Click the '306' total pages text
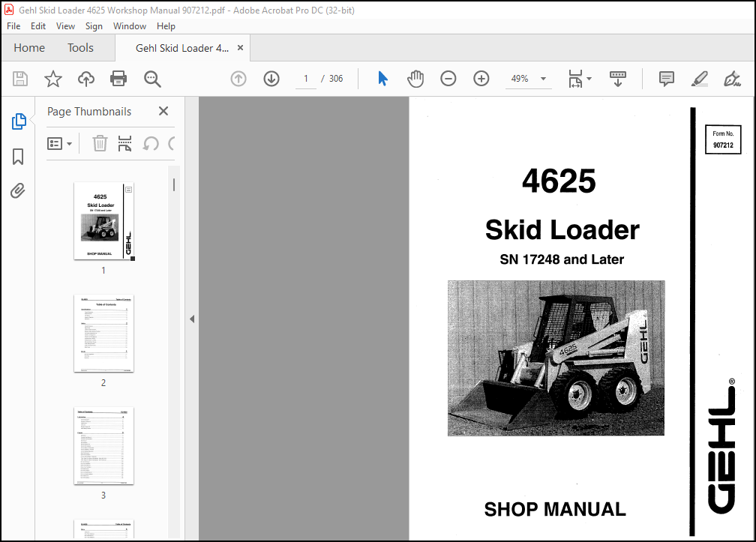The width and height of the screenshot is (756, 542). 336,79
